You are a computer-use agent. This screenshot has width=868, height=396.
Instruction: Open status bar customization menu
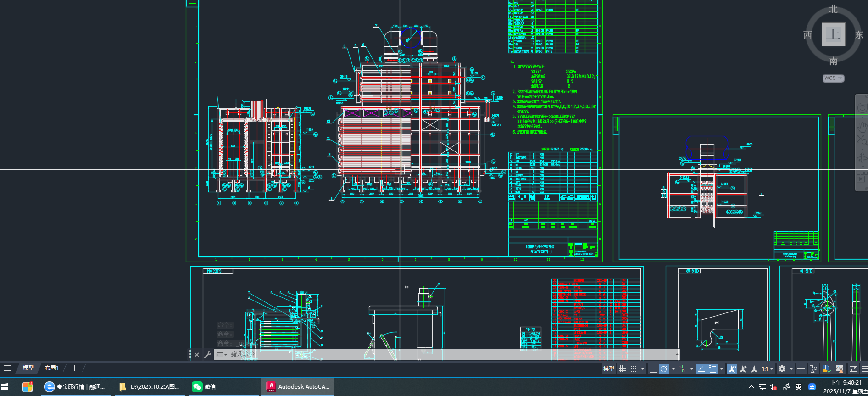click(864, 369)
